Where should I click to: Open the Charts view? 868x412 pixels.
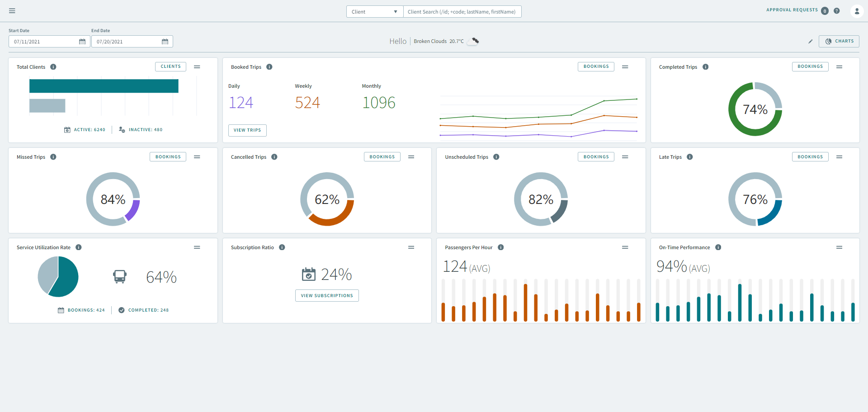coord(839,41)
